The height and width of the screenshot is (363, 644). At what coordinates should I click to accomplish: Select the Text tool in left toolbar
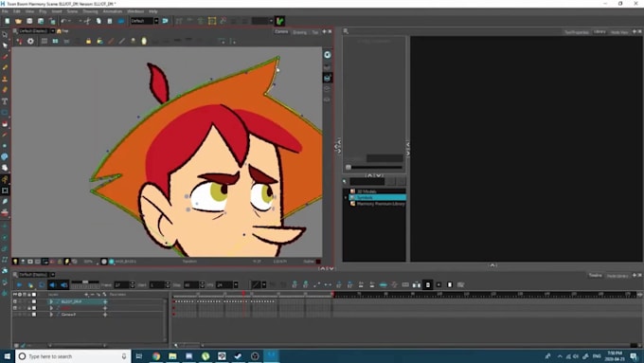point(5,101)
